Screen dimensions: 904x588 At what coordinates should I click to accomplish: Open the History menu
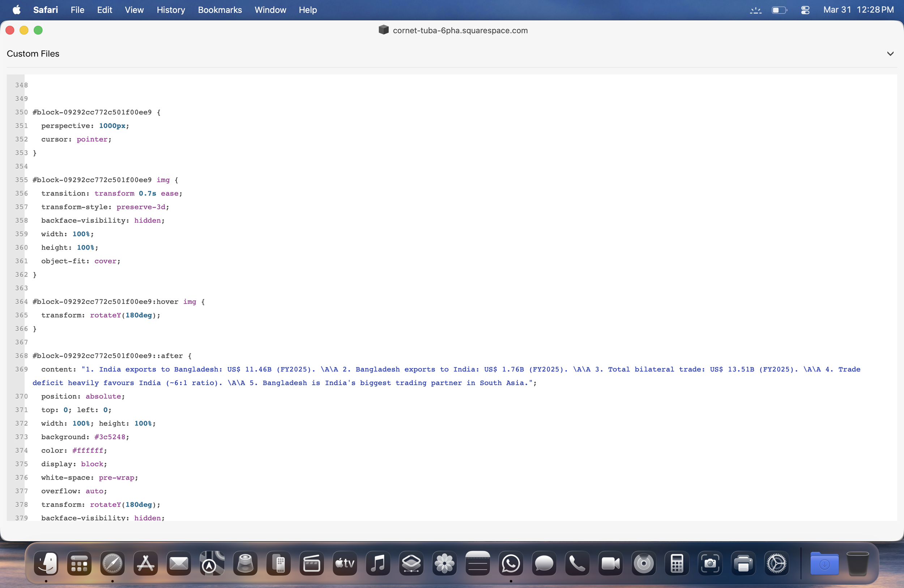click(171, 10)
